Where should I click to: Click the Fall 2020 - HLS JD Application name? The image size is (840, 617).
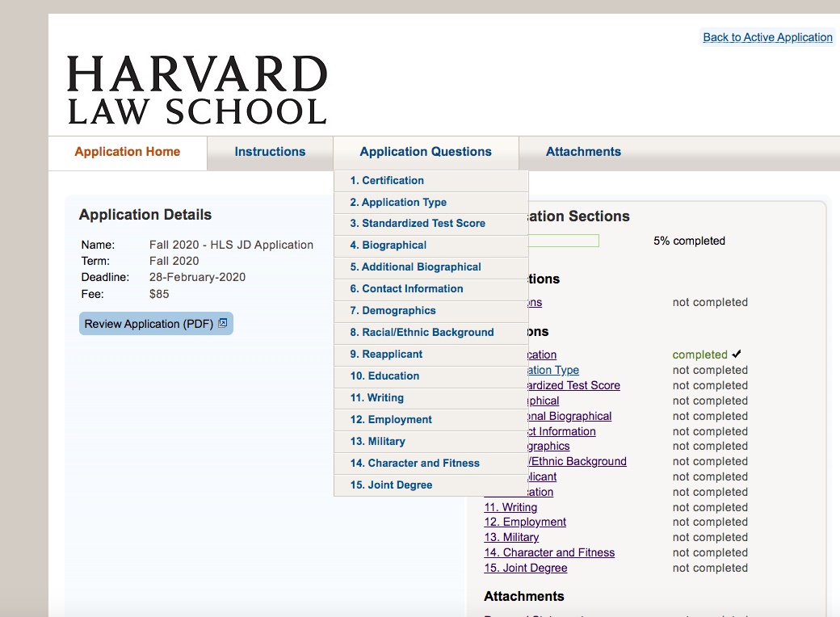(231, 245)
